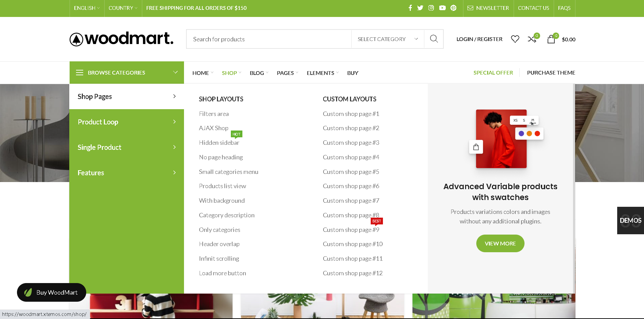Open the Facebook social icon

pyautogui.click(x=410, y=8)
